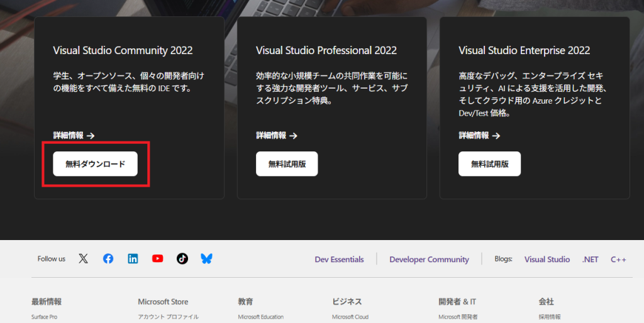Viewport: 644px width, 323px height.
Task: Open the Developer Community link
Action: coord(429,260)
